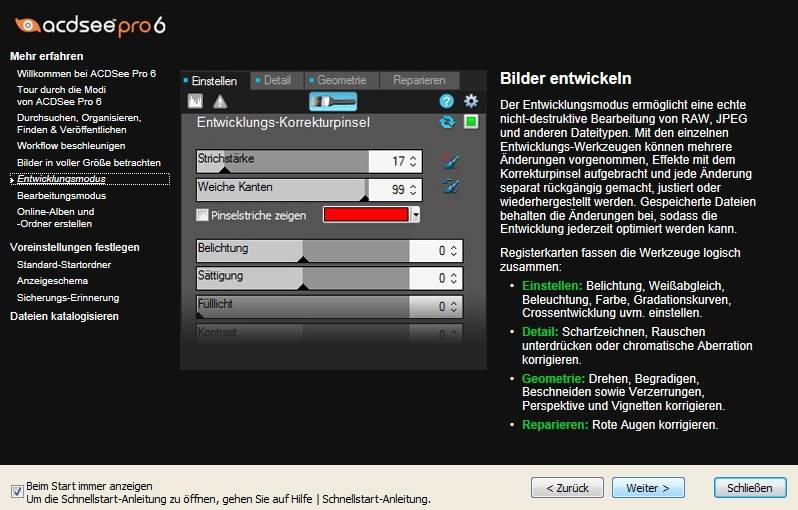
Task: Click the exposure warning triangle icon
Action: 220,102
